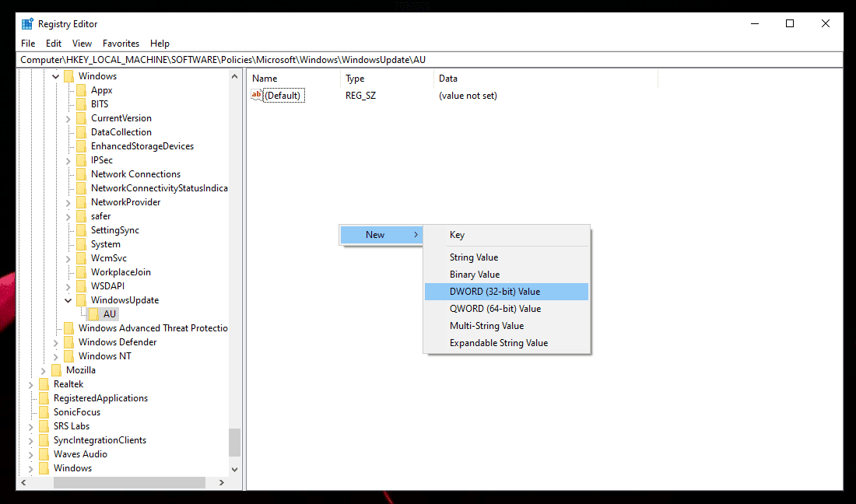856x504 pixels.
Task: Choose String Value in the New submenu
Action: pos(507,257)
